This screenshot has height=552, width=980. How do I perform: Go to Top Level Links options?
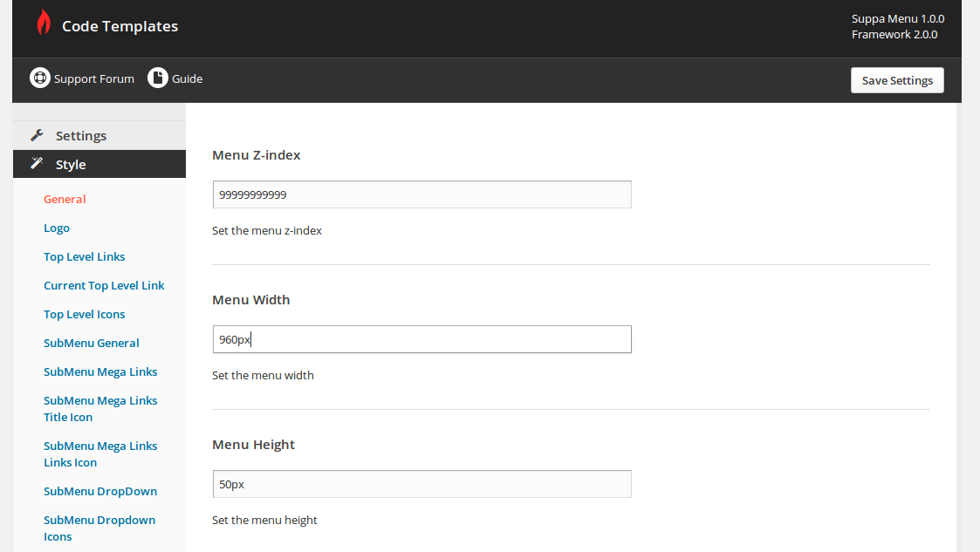85,256
